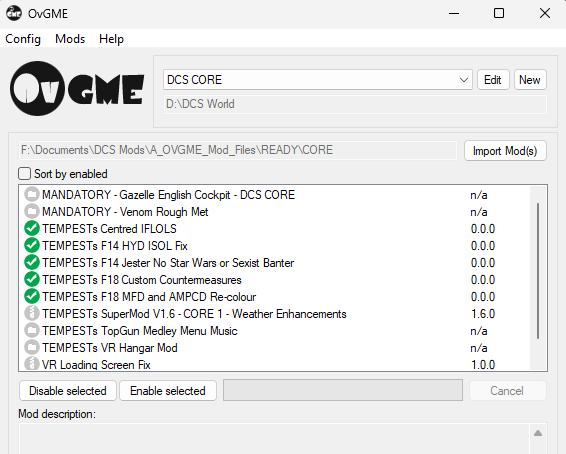Select the F14 Jester No Star Wars name
This screenshot has width=566, height=454.
tap(168, 263)
